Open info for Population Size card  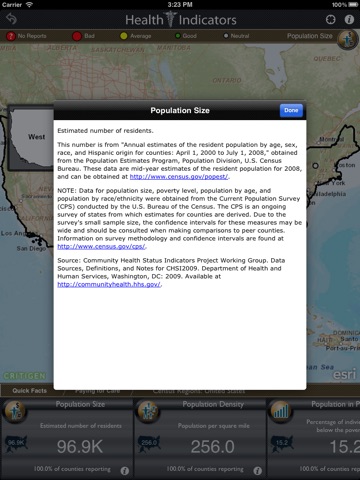[x=125, y=470]
